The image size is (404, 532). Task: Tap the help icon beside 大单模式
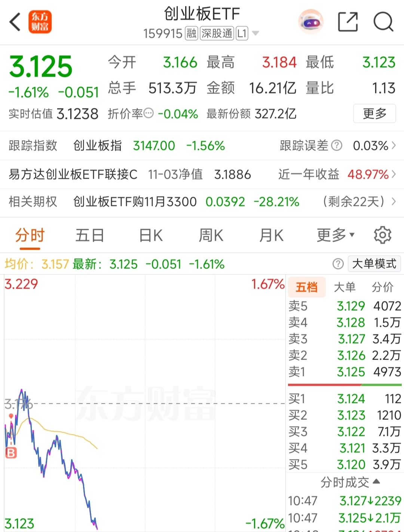coord(338,264)
